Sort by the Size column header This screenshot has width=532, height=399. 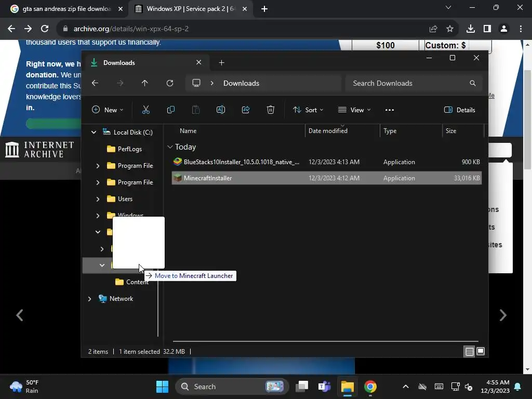pos(450,131)
